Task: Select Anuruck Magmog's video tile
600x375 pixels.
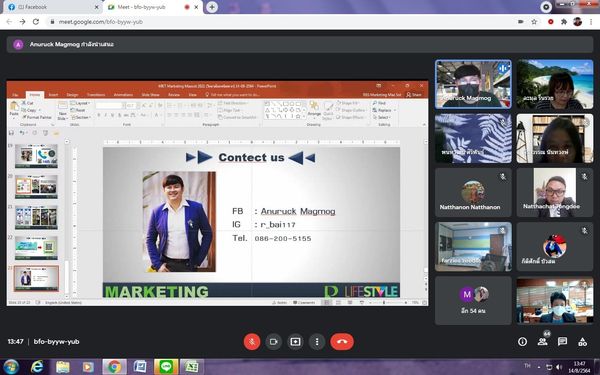Action: point(473,85)
